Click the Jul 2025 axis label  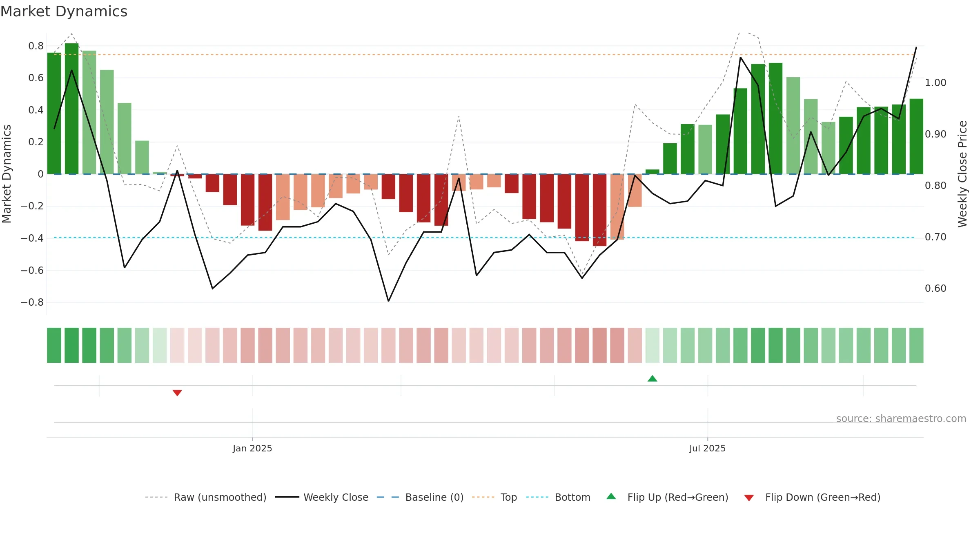(708, 448)
